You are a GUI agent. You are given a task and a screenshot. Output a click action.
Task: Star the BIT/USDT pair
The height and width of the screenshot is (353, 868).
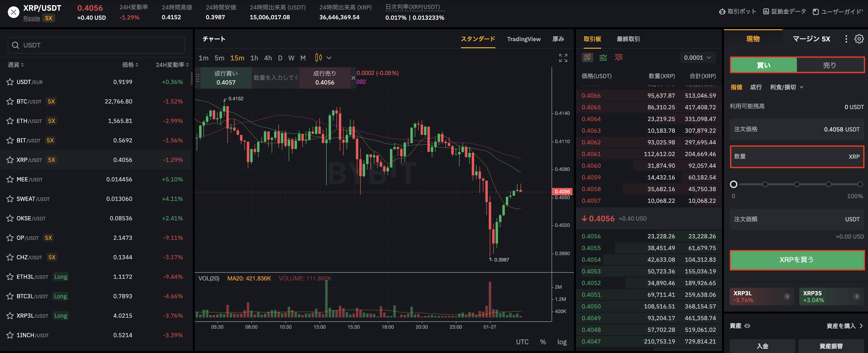coord(10,140)
